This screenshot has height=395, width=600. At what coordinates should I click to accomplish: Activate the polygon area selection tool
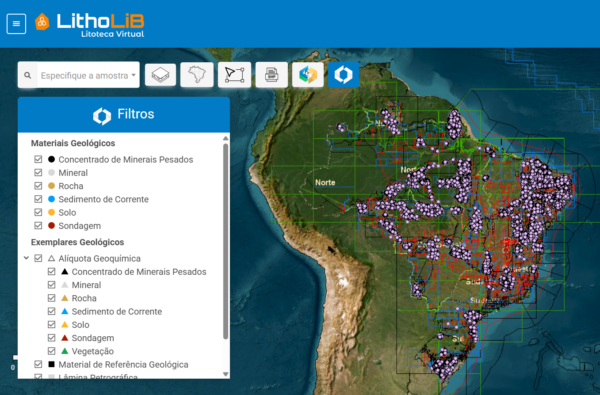(234, 75)
